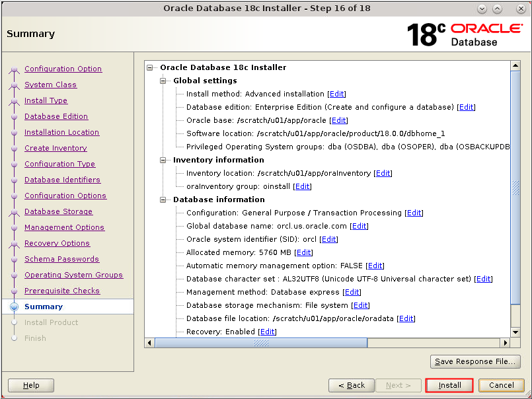Viewport: 532px width, 399px height.
Task: Open the Database Storage step
Action: pyautogui.click(x=58, y=211)
